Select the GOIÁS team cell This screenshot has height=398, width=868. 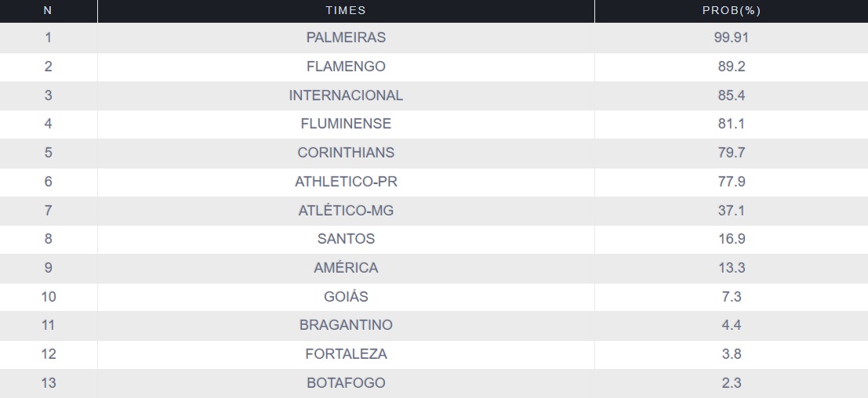pyautogui.click(x=346, y=296)
